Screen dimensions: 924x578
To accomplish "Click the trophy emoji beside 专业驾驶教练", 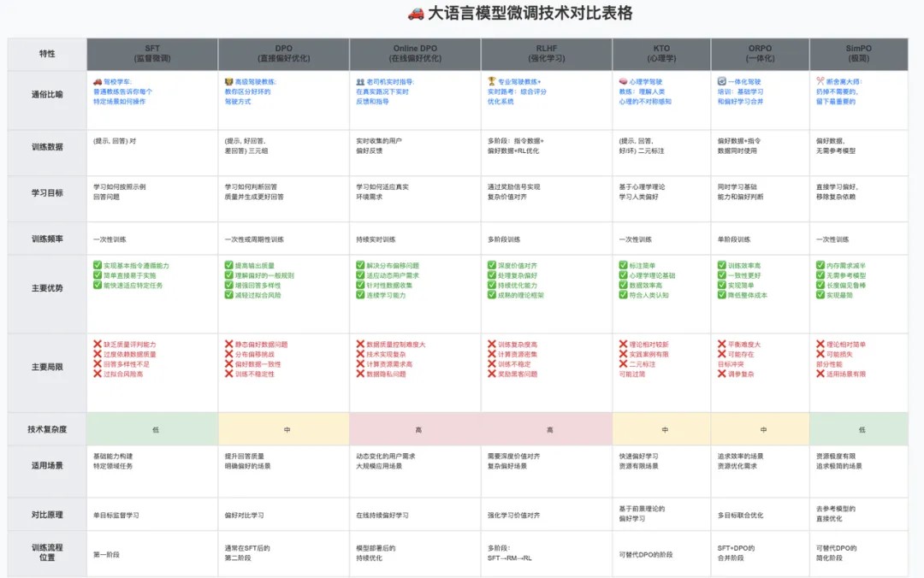I will pyautogui.click(x=491, y=81).
